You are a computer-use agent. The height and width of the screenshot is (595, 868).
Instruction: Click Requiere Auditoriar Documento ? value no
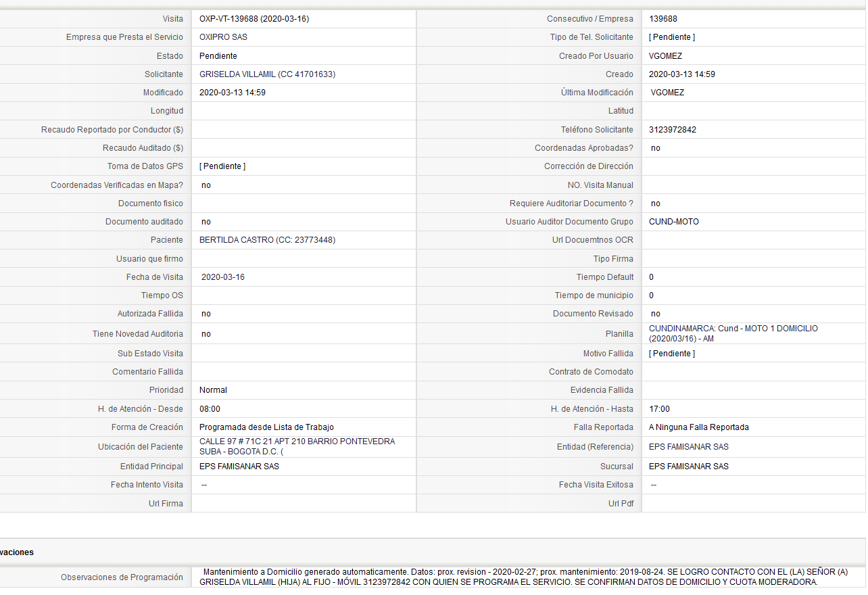click(x=656, y=204)
